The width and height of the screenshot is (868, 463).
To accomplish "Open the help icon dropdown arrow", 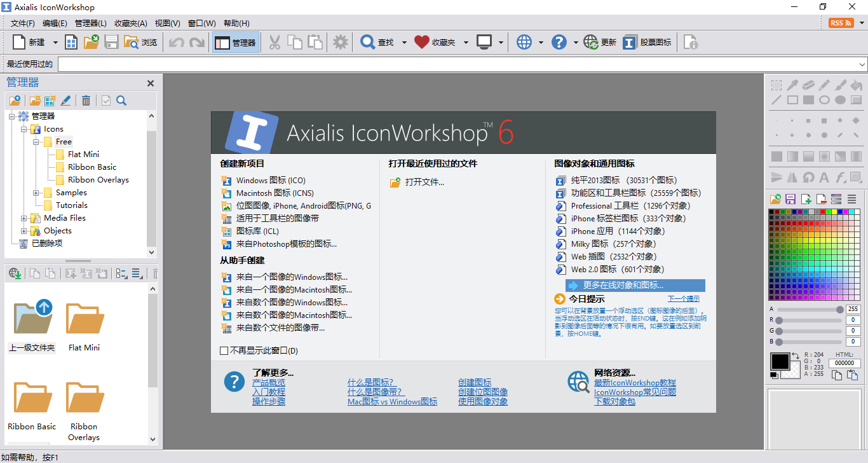I will (x=576, y=43).
